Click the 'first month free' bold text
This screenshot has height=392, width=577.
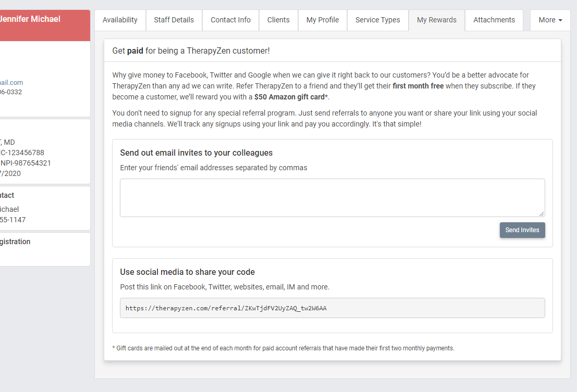[x=418, y=86]
